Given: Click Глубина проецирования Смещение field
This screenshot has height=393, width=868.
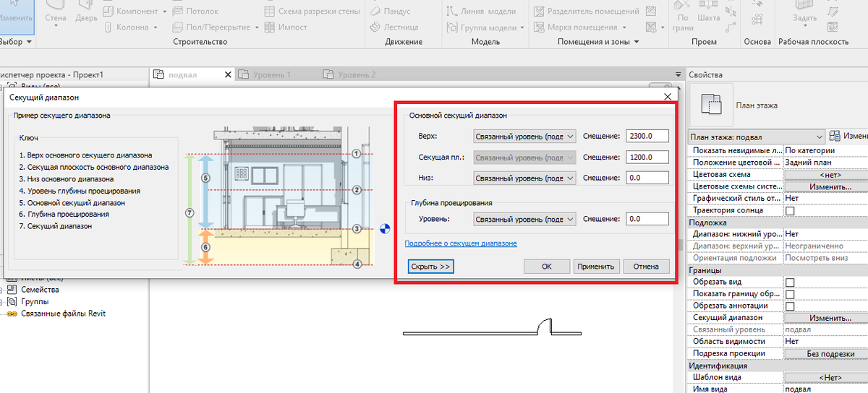Looking at the screenshot, I should click(x=647, y=218).
